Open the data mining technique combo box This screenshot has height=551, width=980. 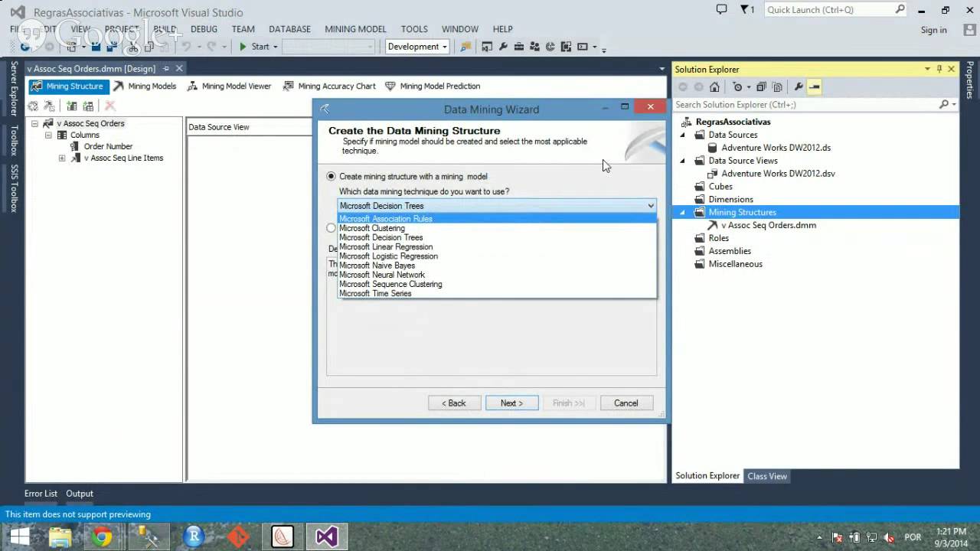pyautogui.click(x=497, y=206)
